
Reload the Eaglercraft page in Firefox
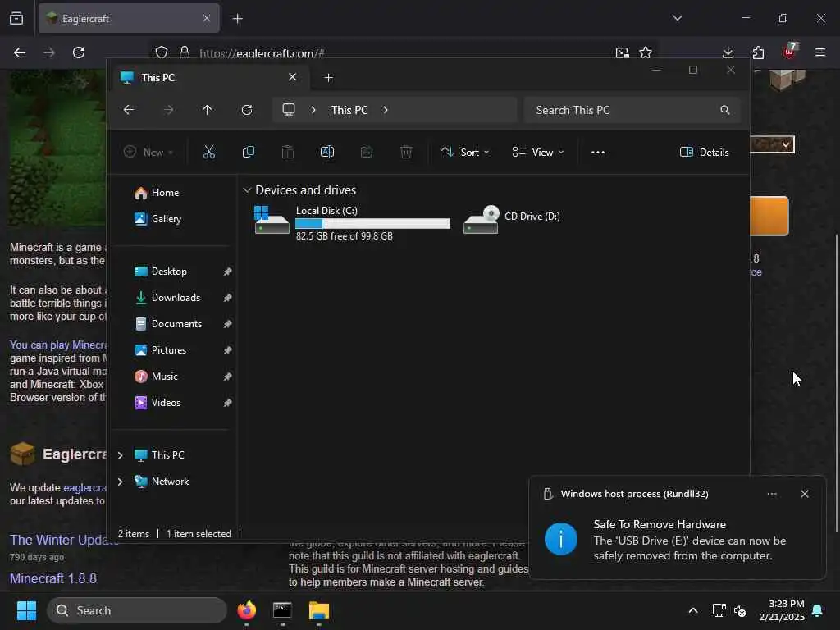pos(79,52)
